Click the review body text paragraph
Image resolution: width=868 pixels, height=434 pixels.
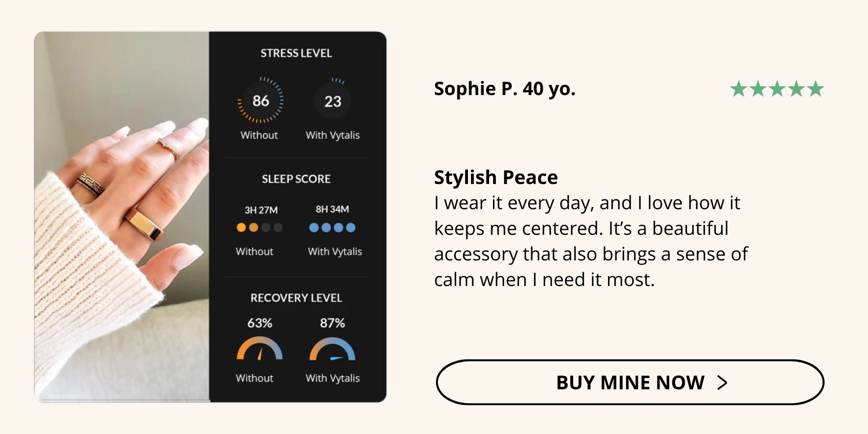click(591, 241)
